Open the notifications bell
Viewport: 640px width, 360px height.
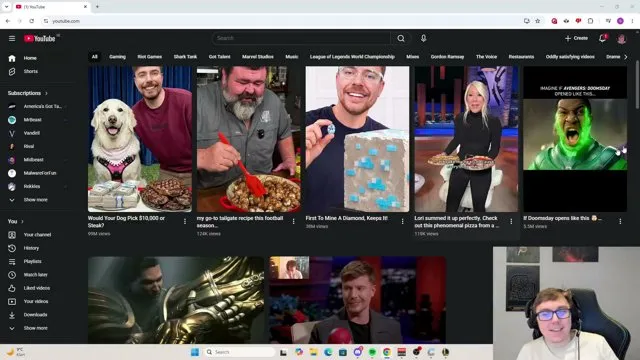[602, 38]
